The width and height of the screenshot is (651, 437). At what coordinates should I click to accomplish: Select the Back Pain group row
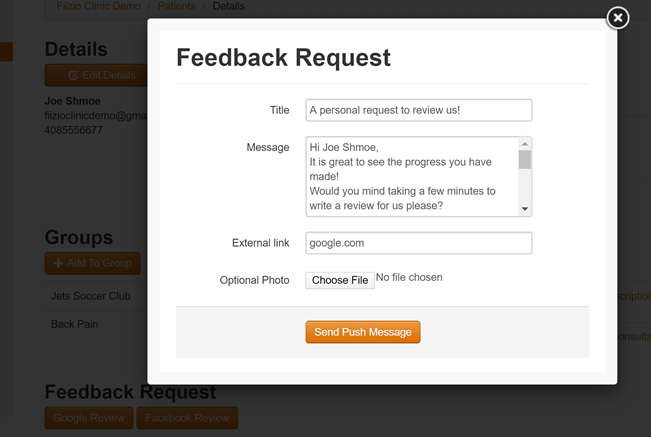[75, 324]
